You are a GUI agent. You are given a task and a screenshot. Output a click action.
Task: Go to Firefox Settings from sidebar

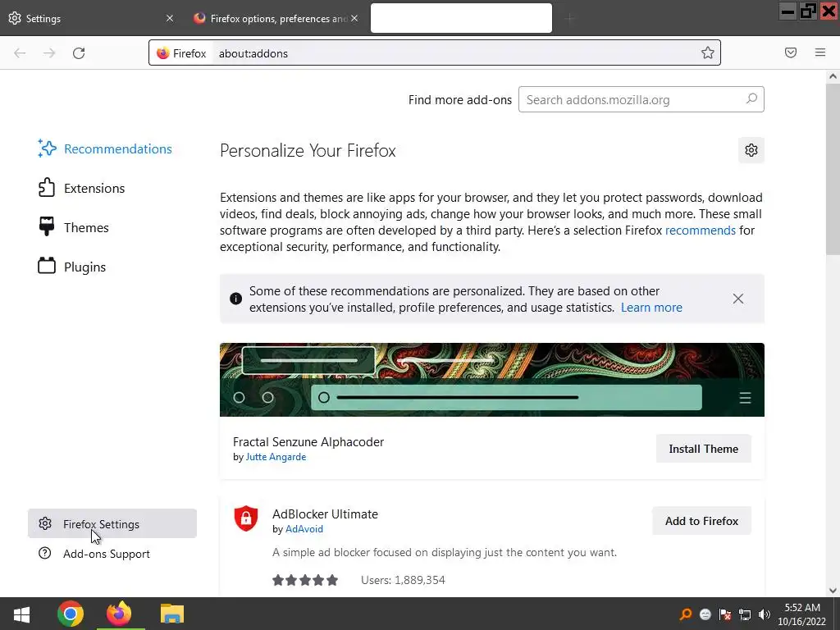point(112,523)
